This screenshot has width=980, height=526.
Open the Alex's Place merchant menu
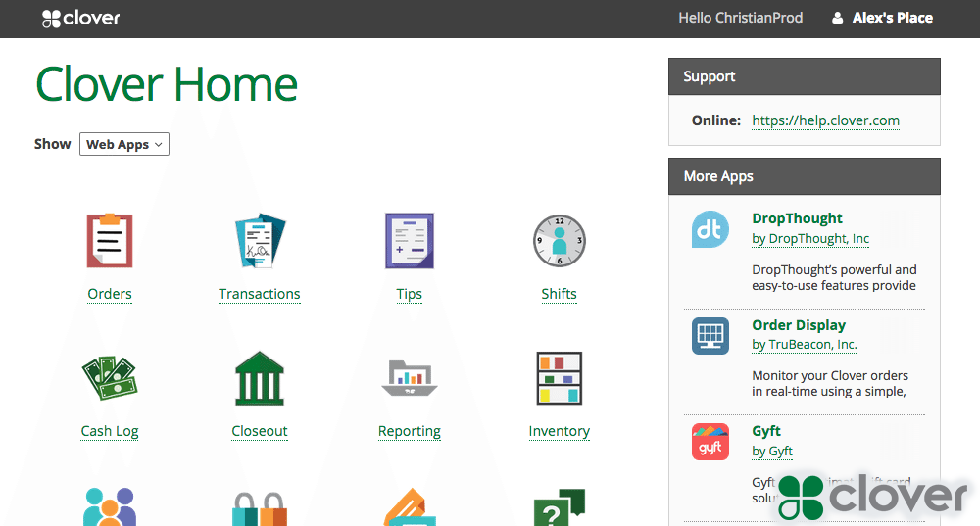pyautogui.click(x=882, y=18)
